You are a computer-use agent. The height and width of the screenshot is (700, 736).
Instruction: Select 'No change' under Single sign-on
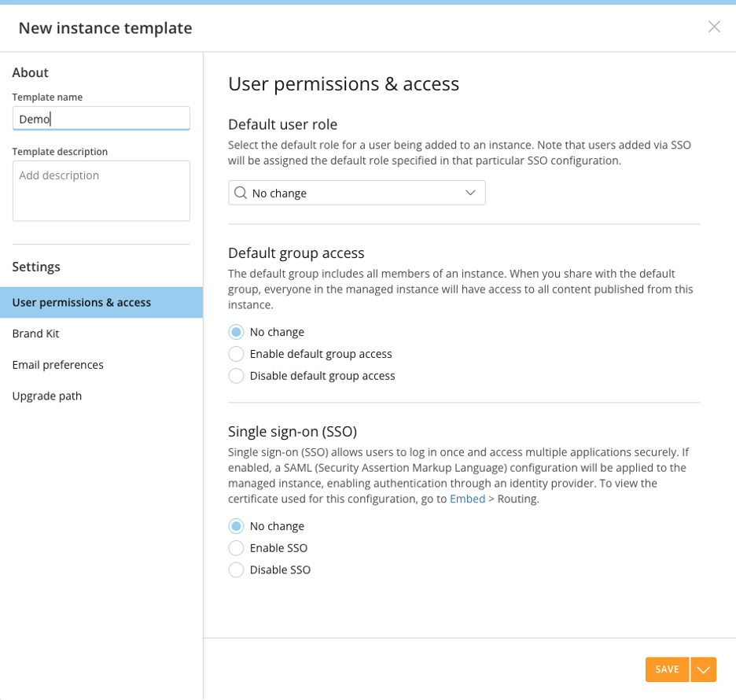pos(236,526)
